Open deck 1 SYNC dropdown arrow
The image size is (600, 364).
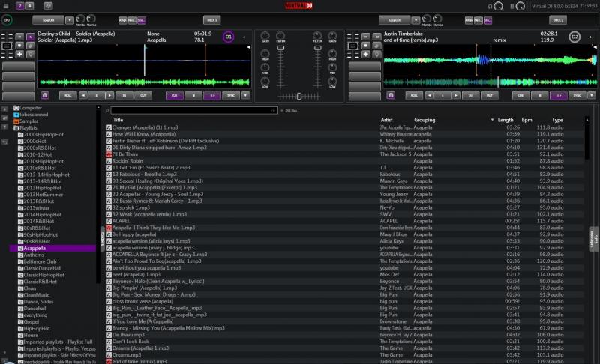[245, 95]
